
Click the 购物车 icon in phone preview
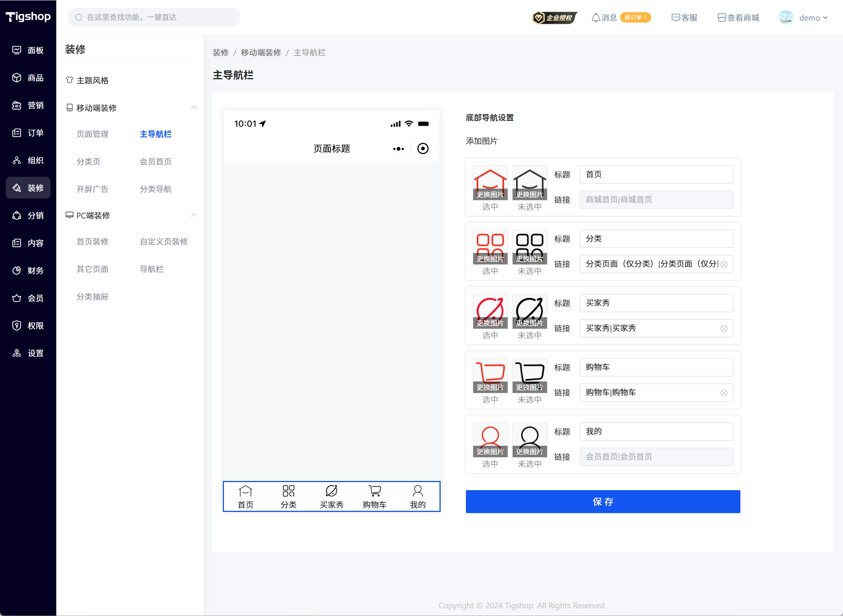click(x=374, y=491)
